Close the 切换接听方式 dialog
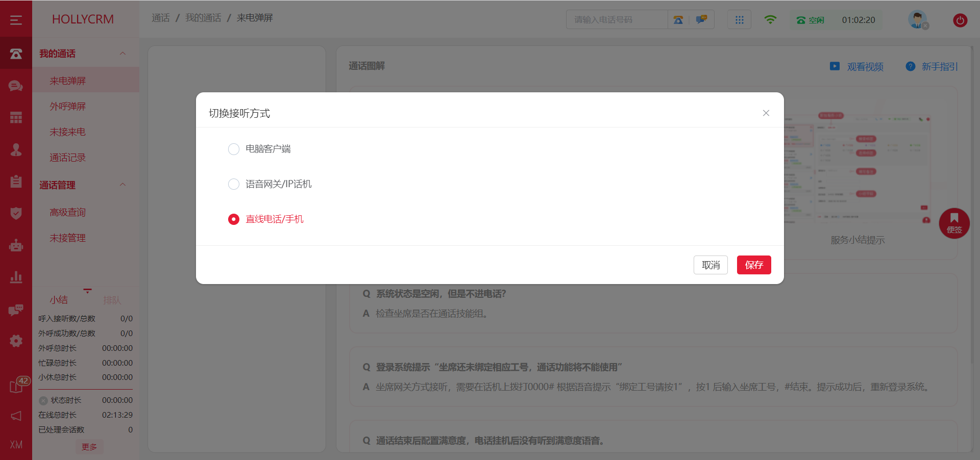 (x=766, y=113)
